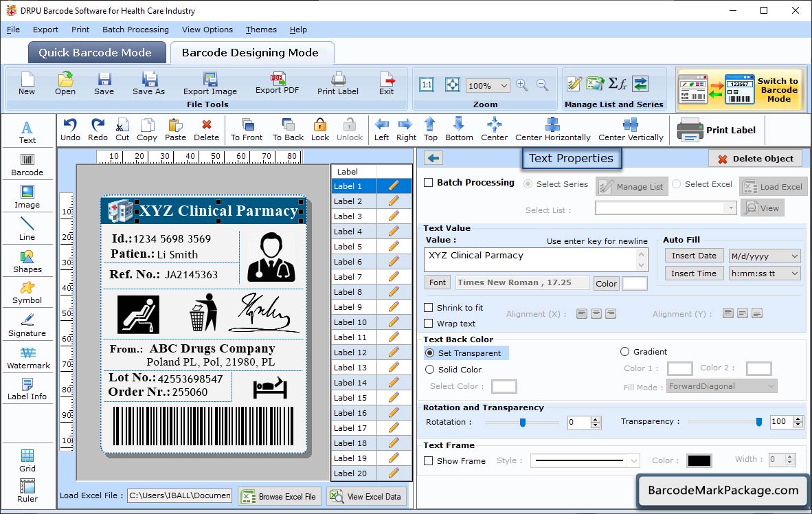
Task: Send selected object To Back
Action: pyautogui.click(x=288, y=130)
